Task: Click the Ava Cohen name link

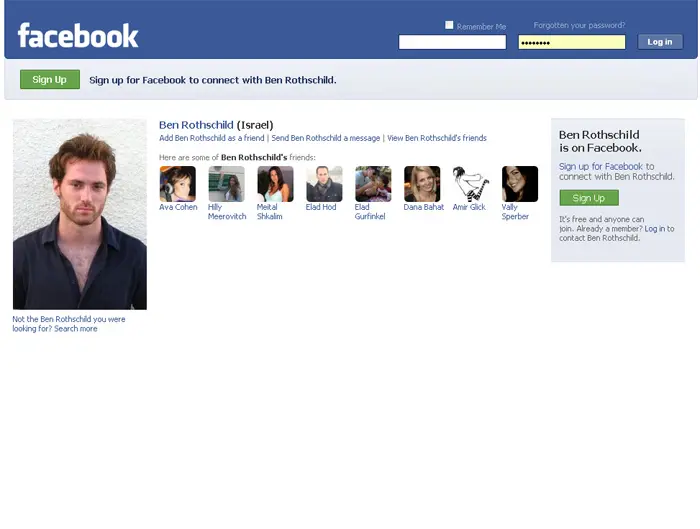Action: pyautogui.click(x=178, y=207)
